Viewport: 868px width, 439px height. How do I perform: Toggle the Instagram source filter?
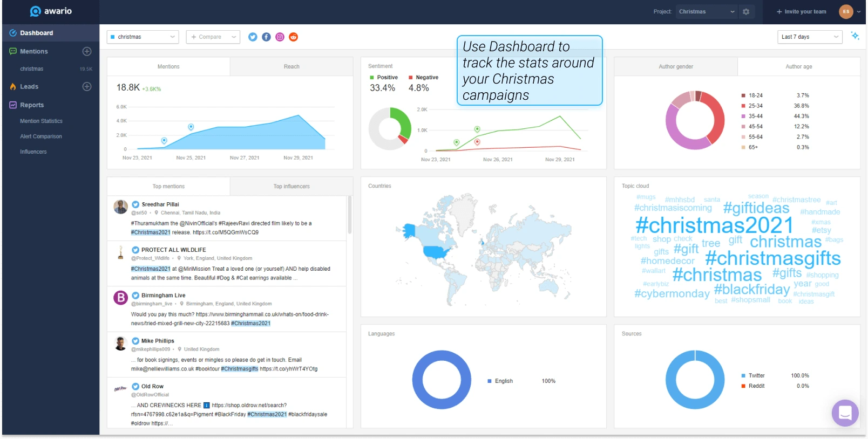pyautogui.click(x=280, y=37)
